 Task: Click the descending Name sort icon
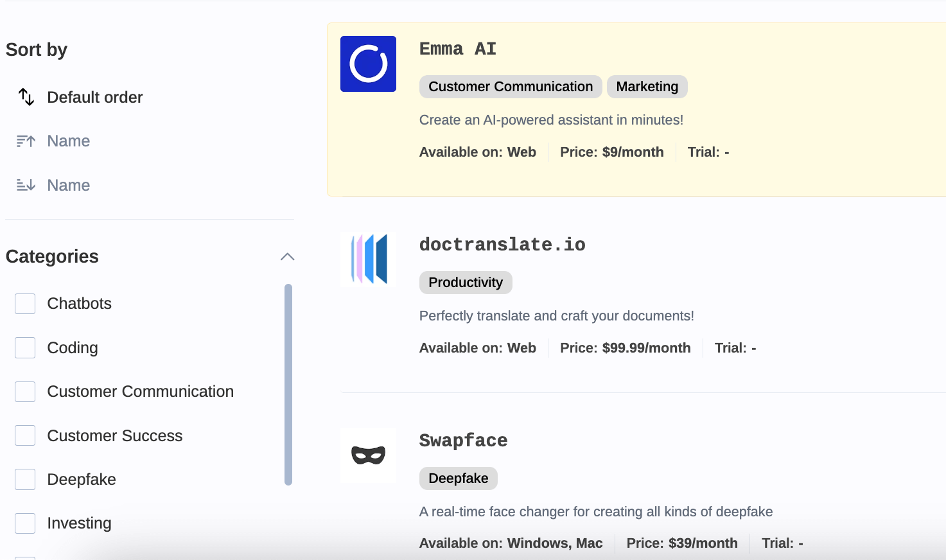(x=26, y=185)
